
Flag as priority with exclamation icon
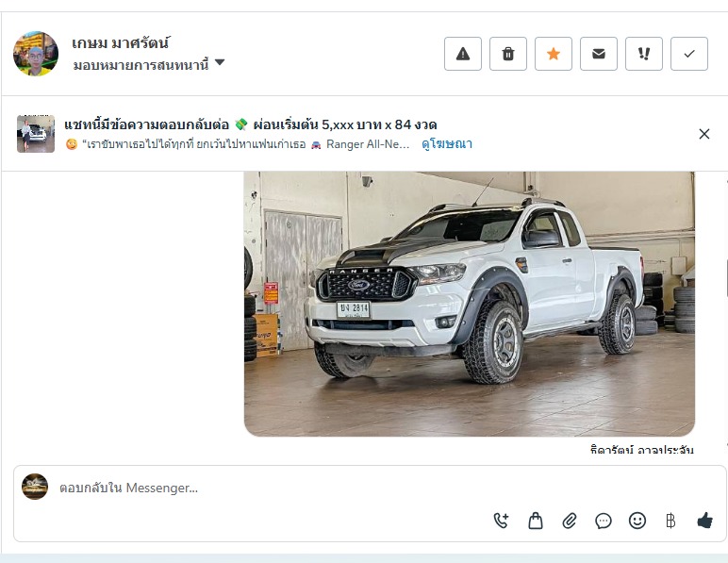click(x=643, y=54)
